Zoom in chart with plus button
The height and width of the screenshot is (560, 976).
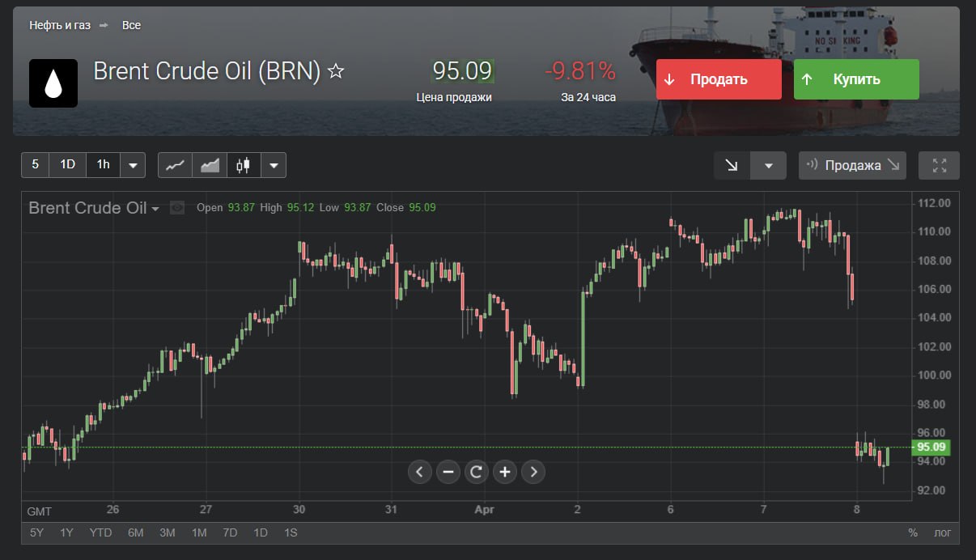click(x=504, y=472)
